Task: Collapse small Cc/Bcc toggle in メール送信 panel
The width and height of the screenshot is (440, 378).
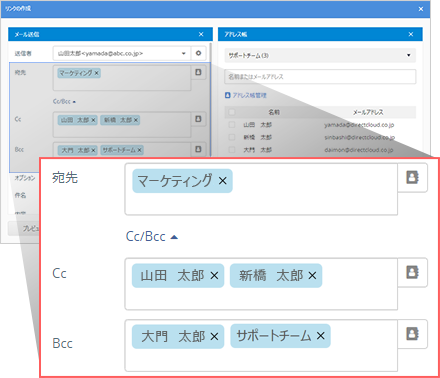Action: (x=64, y=101)
